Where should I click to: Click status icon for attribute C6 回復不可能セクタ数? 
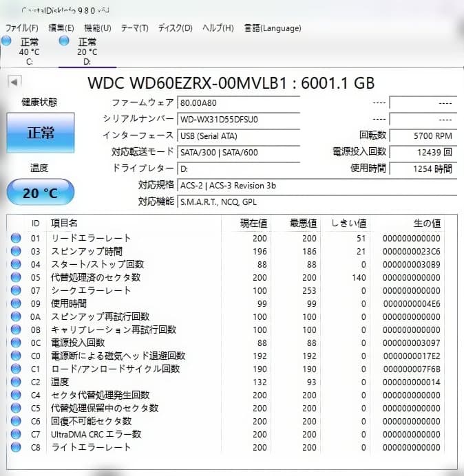coord(16,421)
